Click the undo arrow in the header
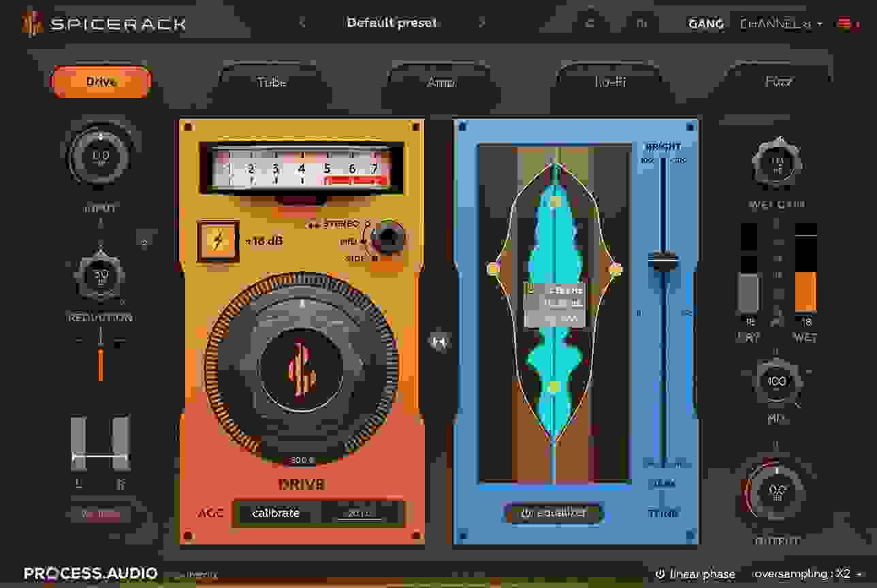 point(589,23)
